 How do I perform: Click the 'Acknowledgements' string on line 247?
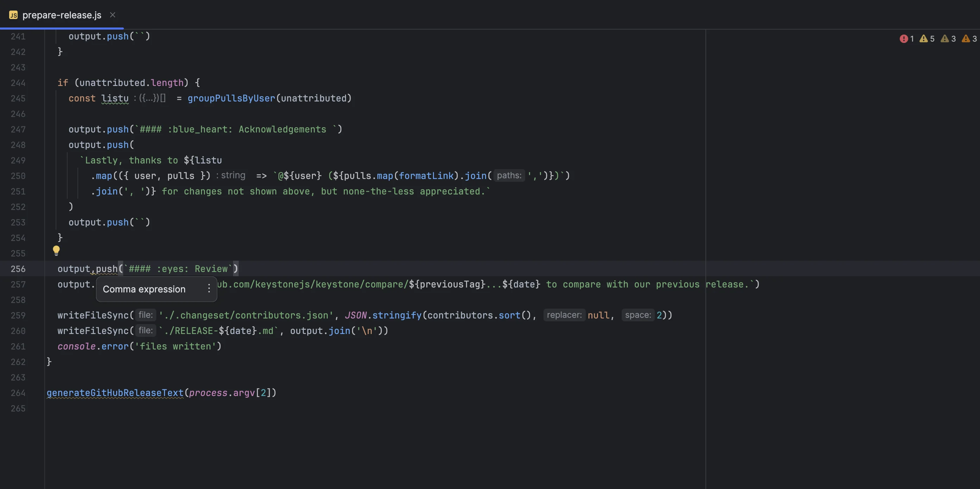[x=282, y=130]
